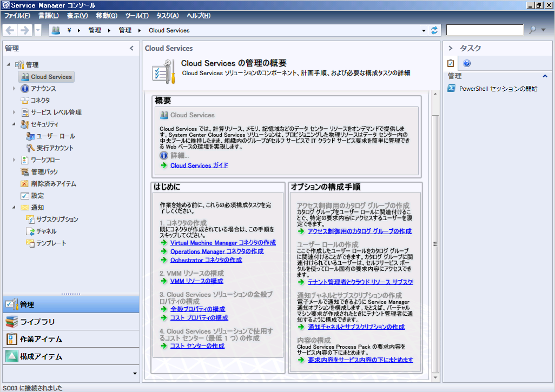Open the タスク(A) menu

[168, 16]
